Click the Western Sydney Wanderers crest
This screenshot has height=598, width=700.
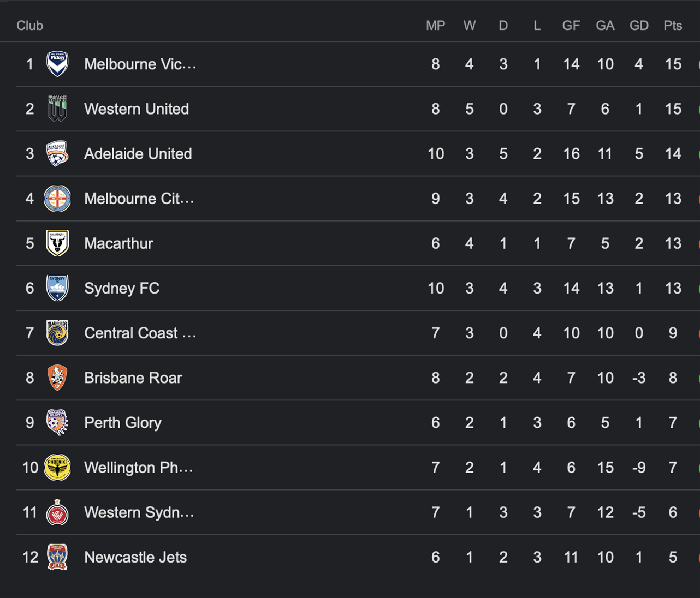pyautogui.click(x=57, y=512)
